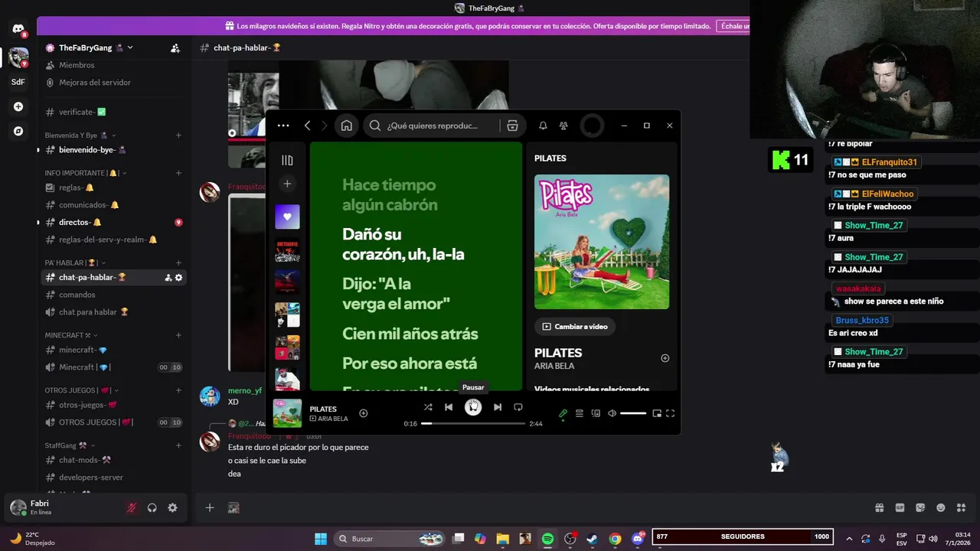The width and height of the screenshot is (980, 551).
Task: Create a channel in MINECRAFT category
Action: tap(178, 335)
